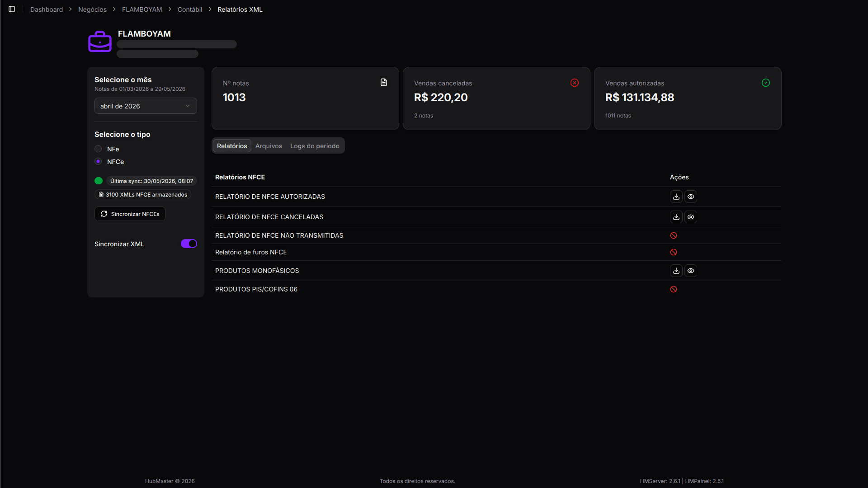Open Negócios breadcrumb link
868x488 pixels.
click(x=92, y=9)
